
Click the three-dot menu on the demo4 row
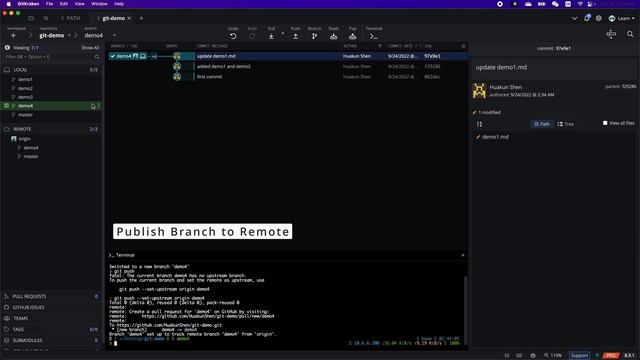pos(98,106)
